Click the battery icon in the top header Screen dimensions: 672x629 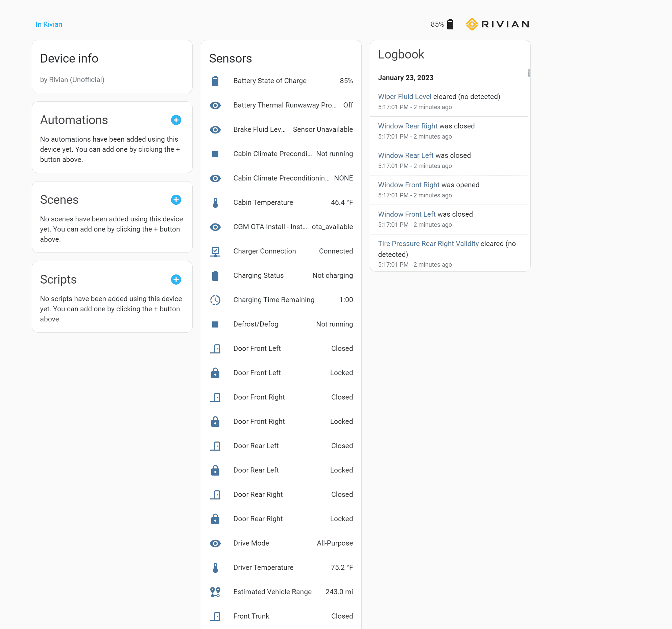pyautogui.click(x=450, y=24)
